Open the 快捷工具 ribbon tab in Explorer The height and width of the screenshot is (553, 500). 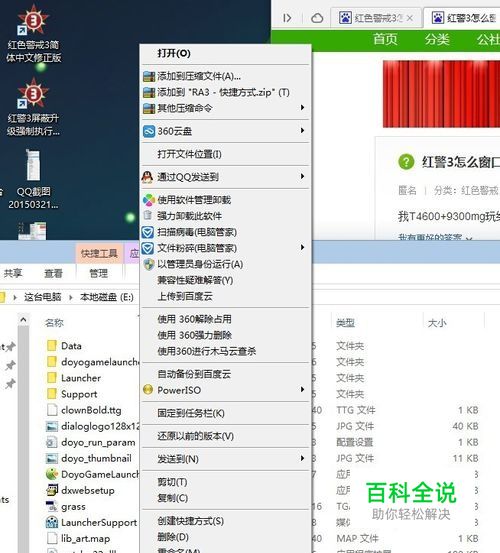coord(99,253)
